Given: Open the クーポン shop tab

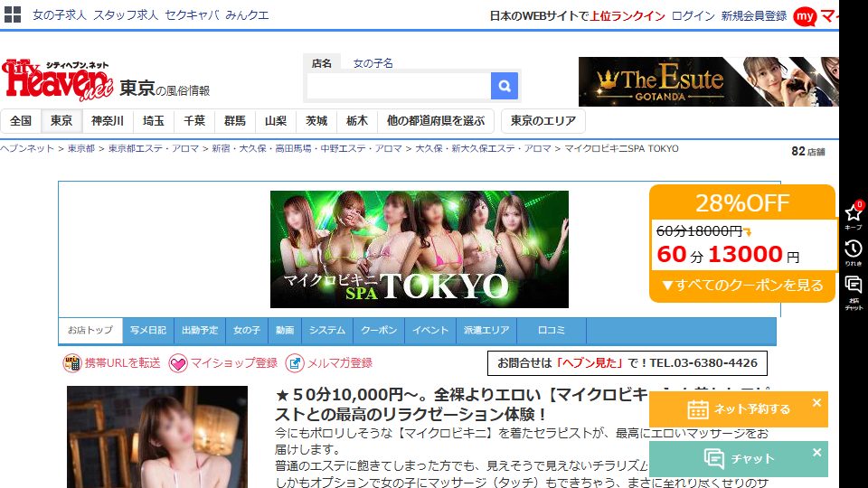Looking at the screenshot, I should [x=379, y=331].
